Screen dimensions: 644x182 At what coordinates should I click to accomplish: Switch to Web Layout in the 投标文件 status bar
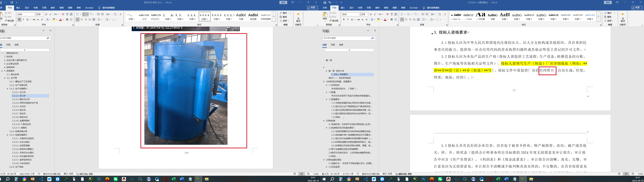(x=308, y=174)
